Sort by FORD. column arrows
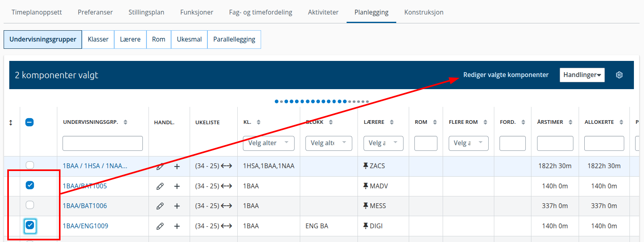644x242 pixels. (523, 122)
